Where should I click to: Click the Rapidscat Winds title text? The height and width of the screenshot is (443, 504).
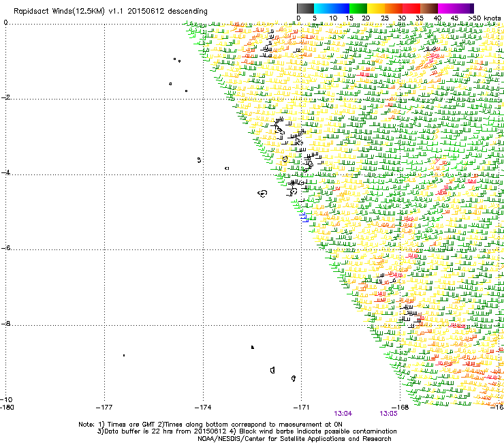(110, 12)
